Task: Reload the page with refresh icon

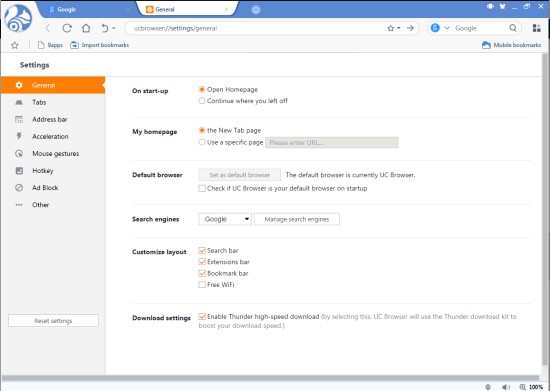Action: (x=67, y=28)
